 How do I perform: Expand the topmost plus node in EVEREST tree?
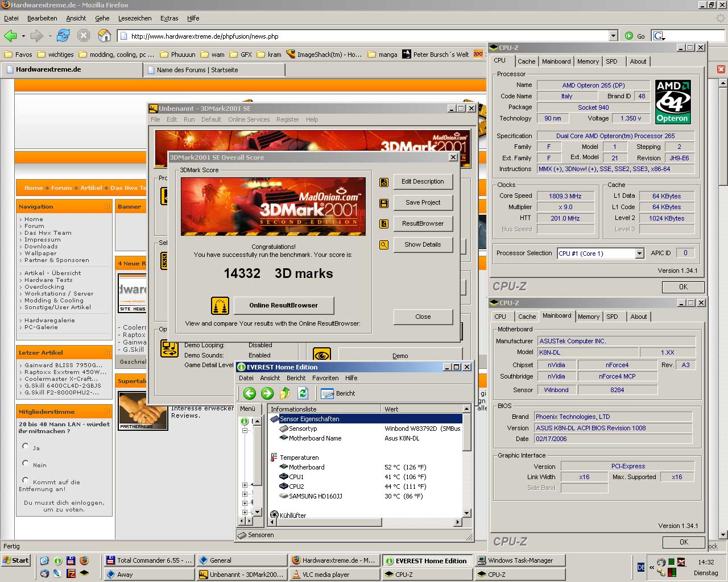(245, 485)
